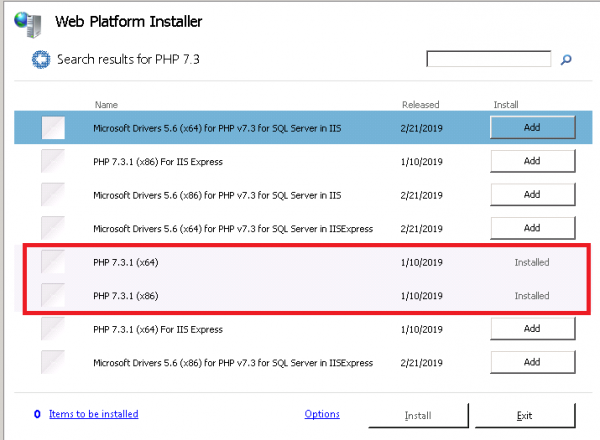Click icon for Microsoft Drivers 5.6 (x64) in IIS
The height and width of the screenshot is (440, 600).
click(53, 127)
